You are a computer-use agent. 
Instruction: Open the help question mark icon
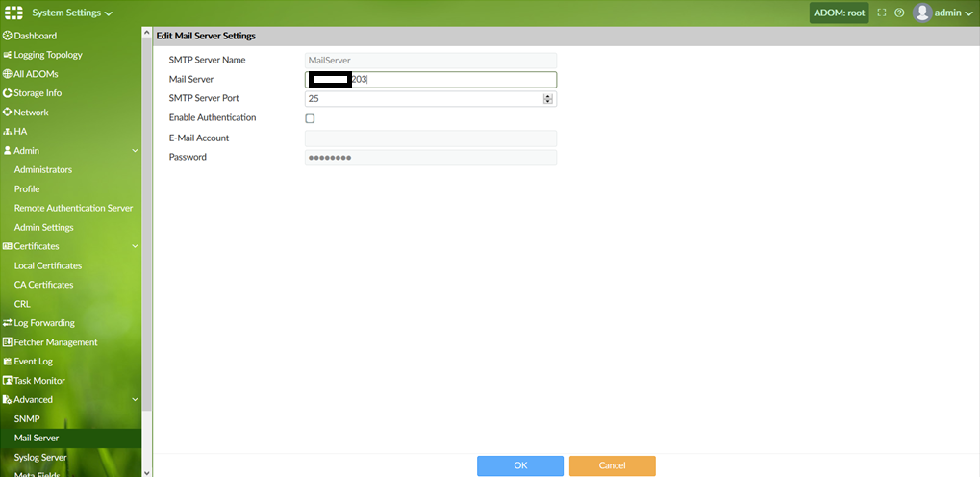click(899, 13)
